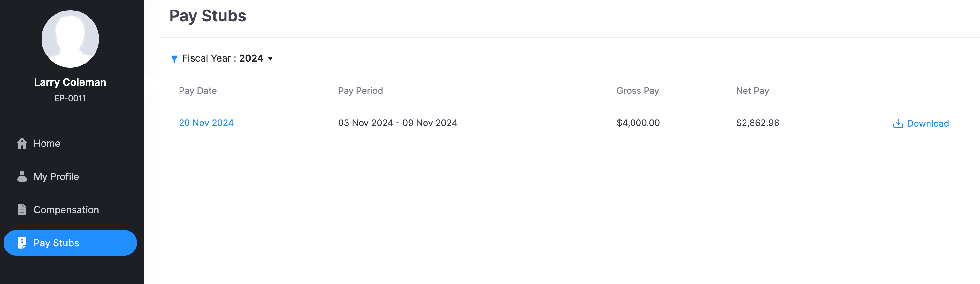
Task: Click the download arrow icon
Action: 898,123
